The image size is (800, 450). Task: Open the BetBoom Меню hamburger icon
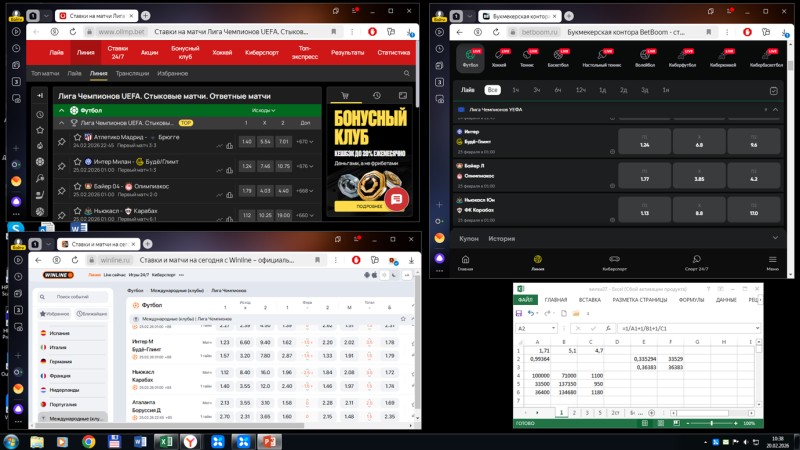pos(772,262)
